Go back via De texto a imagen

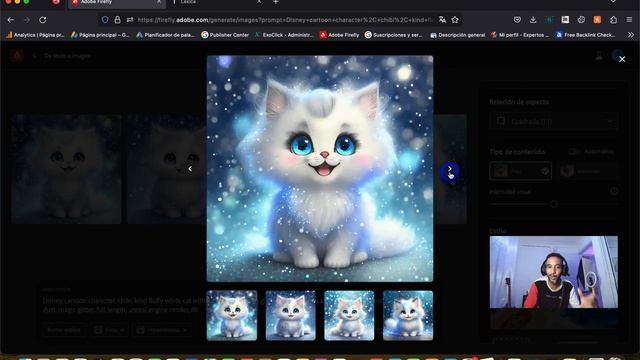click(62, 56)
